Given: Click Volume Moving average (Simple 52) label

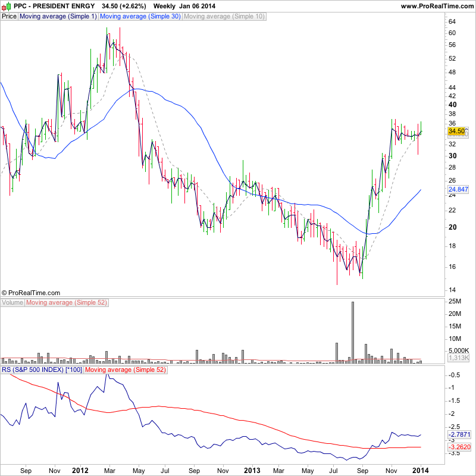Looking at the screenshot, I should click(x=67, y=303).
